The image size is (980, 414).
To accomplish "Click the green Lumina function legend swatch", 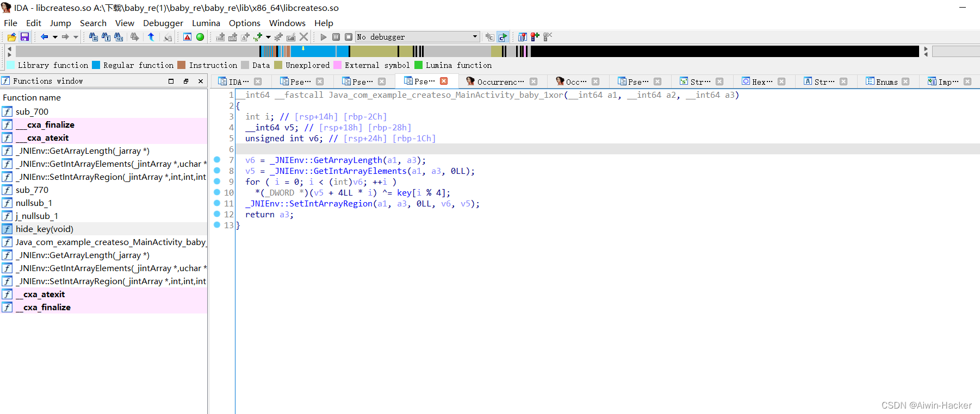I will coord(419,65).
